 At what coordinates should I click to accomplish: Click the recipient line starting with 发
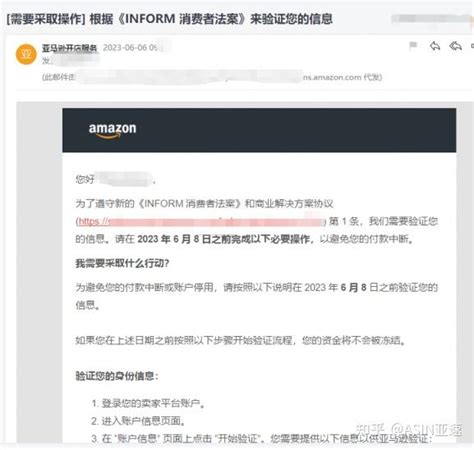point(70,61)
